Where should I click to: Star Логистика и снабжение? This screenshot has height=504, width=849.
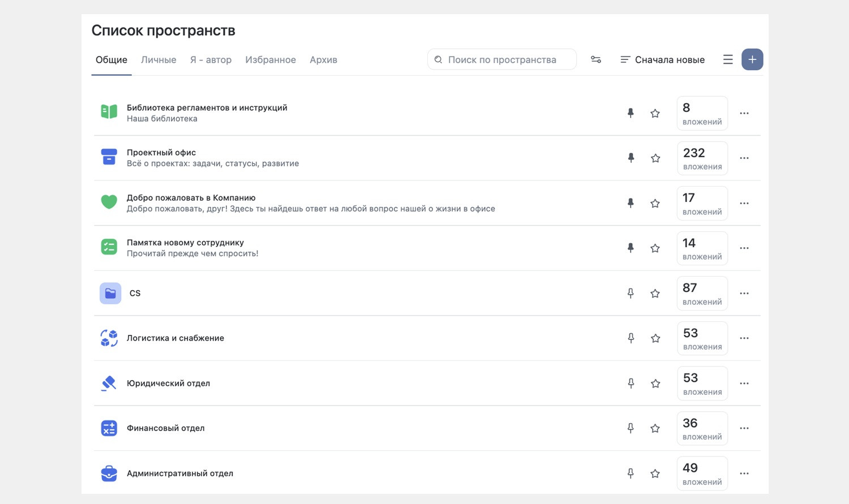pos(655,338)
